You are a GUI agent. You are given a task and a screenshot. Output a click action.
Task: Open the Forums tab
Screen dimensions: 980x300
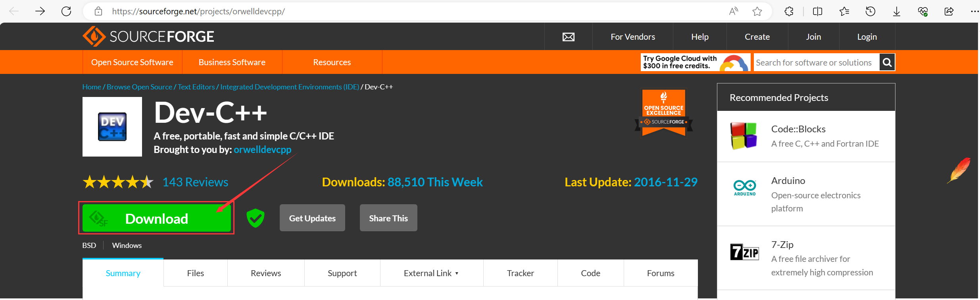pyautogui.click(x=661, y=273)
